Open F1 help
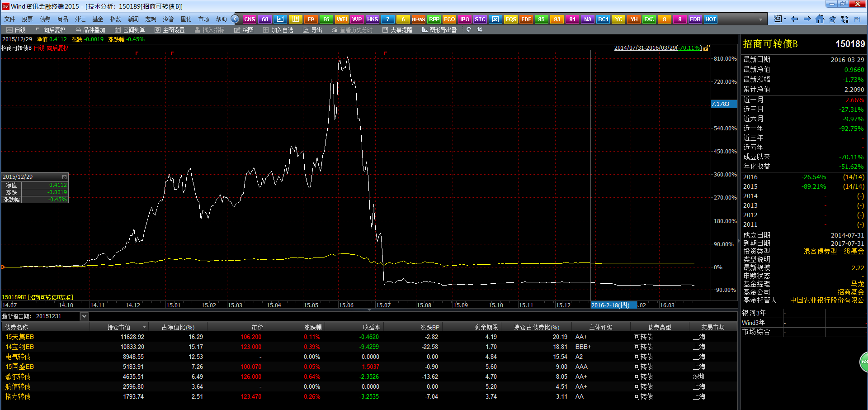 tap(858, 19)
